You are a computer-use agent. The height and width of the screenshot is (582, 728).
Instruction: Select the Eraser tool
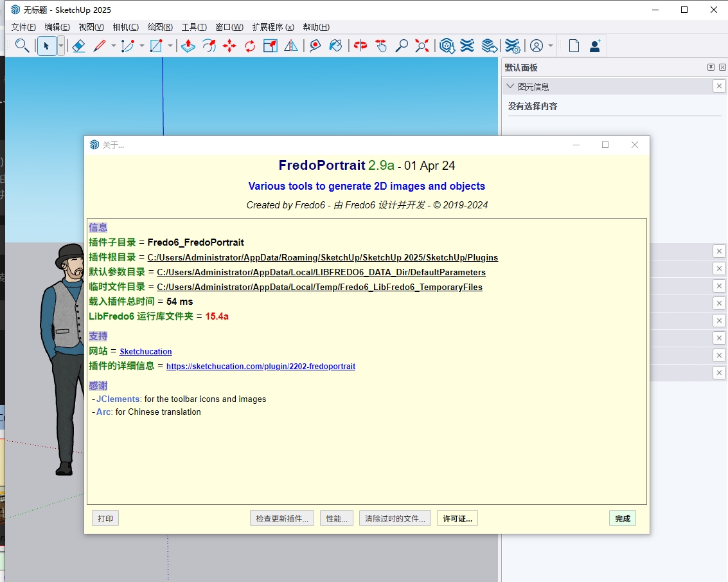pyautogui.click(x=78, y=46)
